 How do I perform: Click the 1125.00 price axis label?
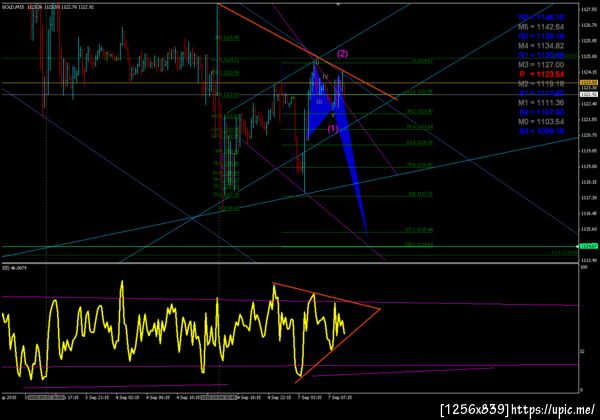click(x=589, y=57)
